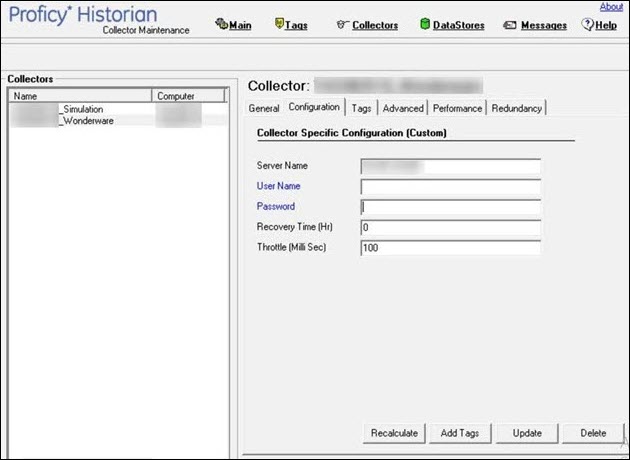Click the Computer column header

188,96
